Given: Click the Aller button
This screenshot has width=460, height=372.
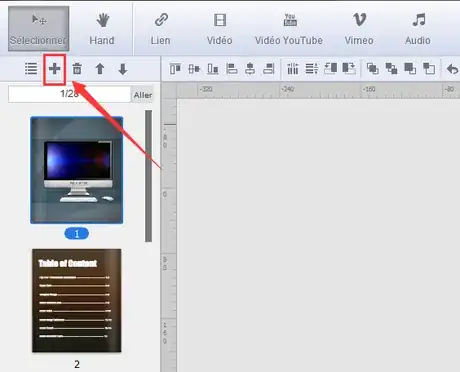Looking at the screenshot, I should click(x=143, y=95).
